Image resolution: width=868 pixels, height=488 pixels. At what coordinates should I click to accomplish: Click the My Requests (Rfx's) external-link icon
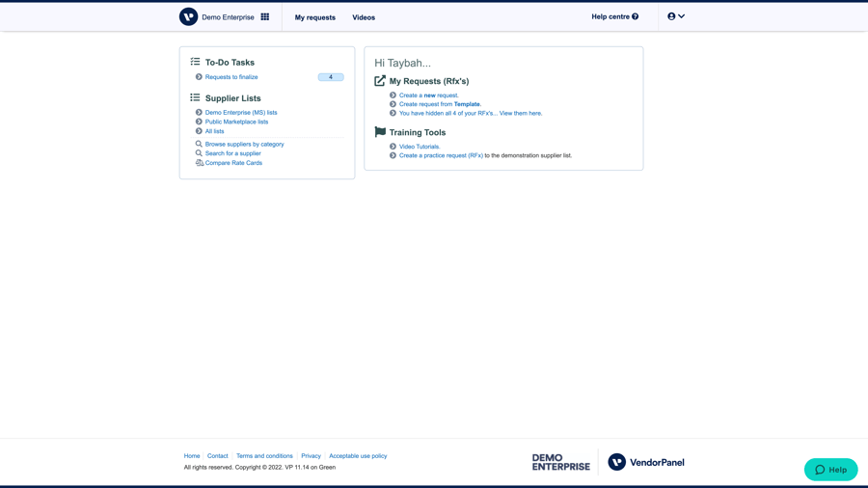coord(380,81)
